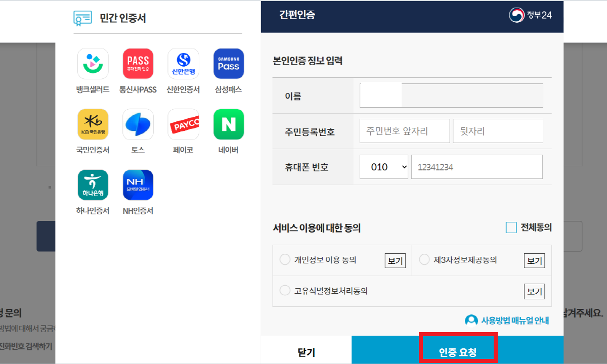This screenshot has width=607, height=364.
Task: Click the 이름 label cell
Action: [x=313, y=96]
